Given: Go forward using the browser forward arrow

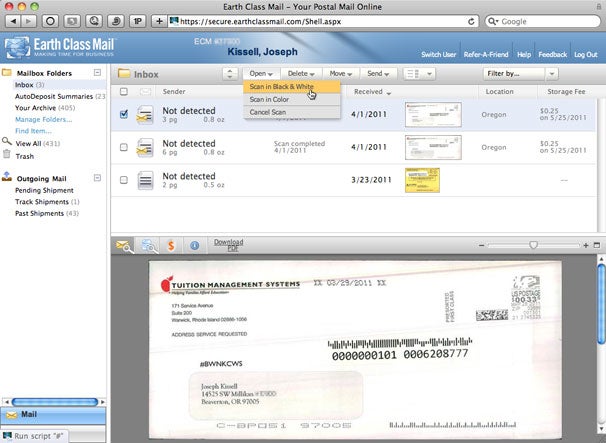Looking at the screenshot, I should pos(28,21).
